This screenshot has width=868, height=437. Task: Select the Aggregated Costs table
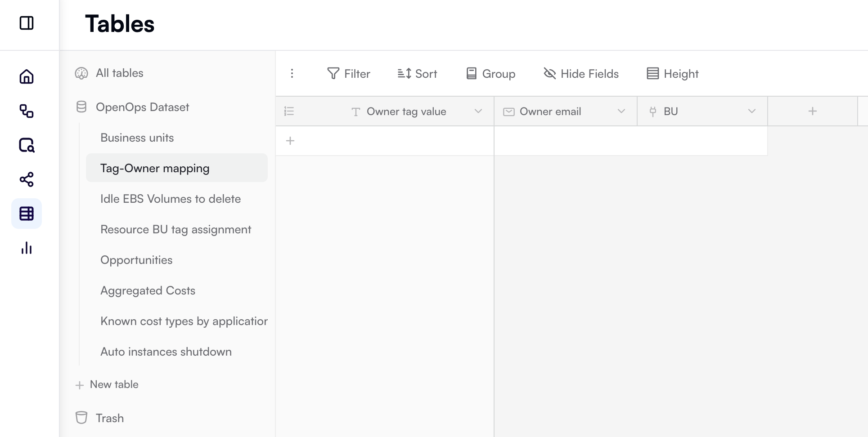pos(148,290)
